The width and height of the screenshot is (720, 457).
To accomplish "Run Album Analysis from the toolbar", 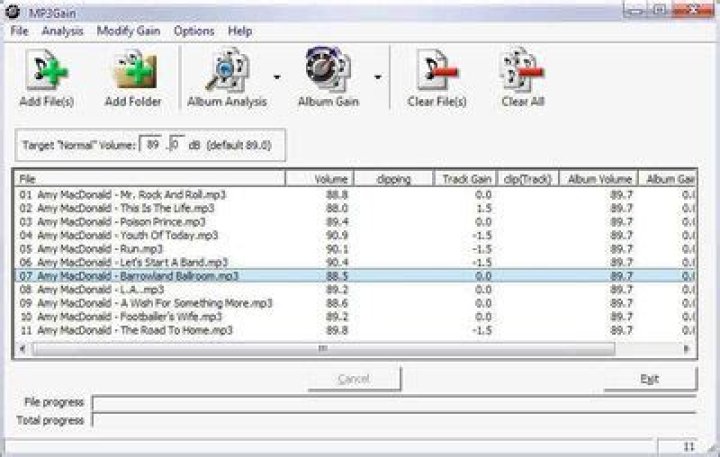I will 227,79.
